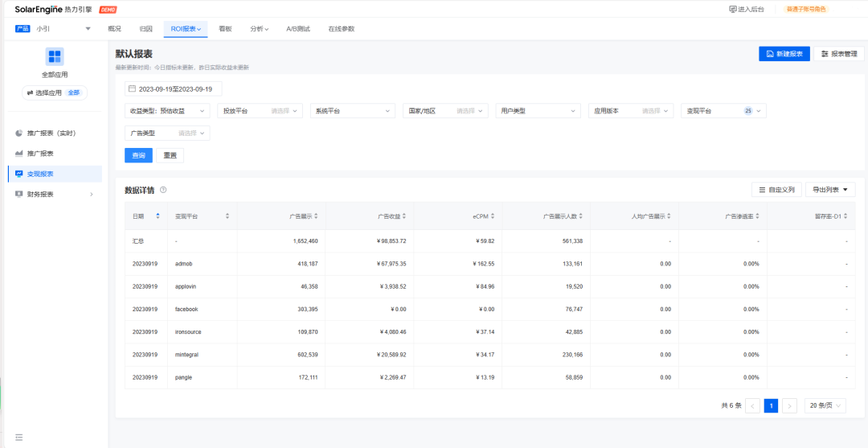868x448 pixels.
Task: Open the 概况 tab
Action: coord(114,29)
